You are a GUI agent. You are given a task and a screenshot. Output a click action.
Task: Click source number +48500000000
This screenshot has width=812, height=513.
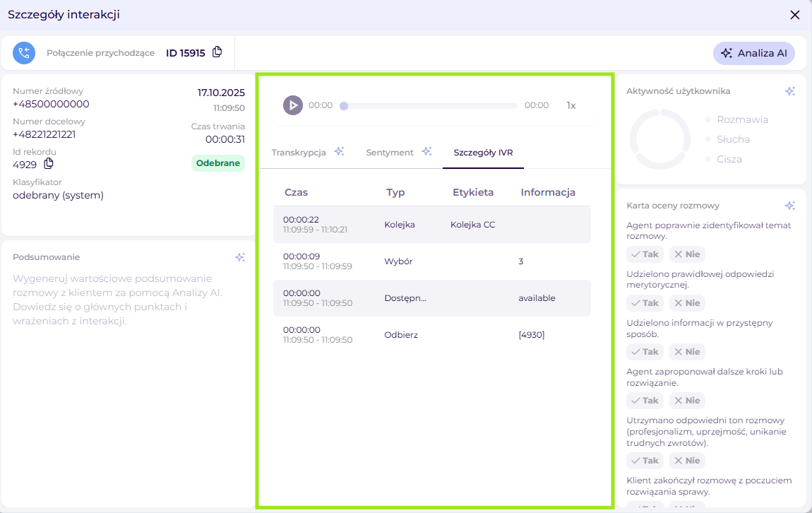coord(51,104)
